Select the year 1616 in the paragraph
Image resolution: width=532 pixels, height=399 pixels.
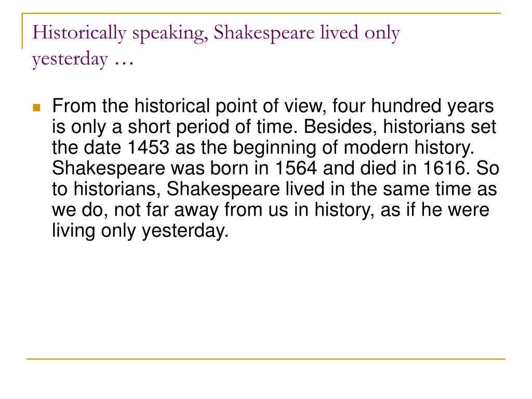point(444,168)
